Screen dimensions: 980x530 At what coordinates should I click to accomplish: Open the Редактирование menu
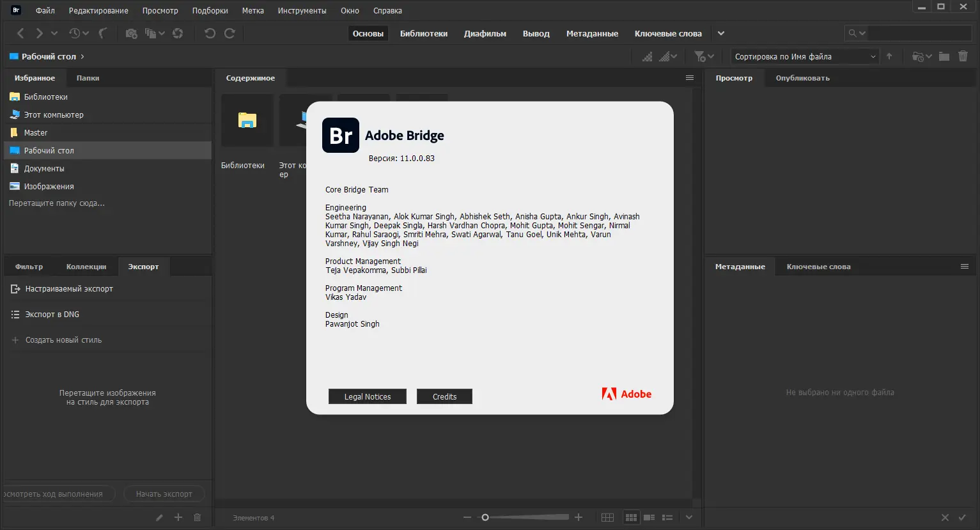click(98, 11)
